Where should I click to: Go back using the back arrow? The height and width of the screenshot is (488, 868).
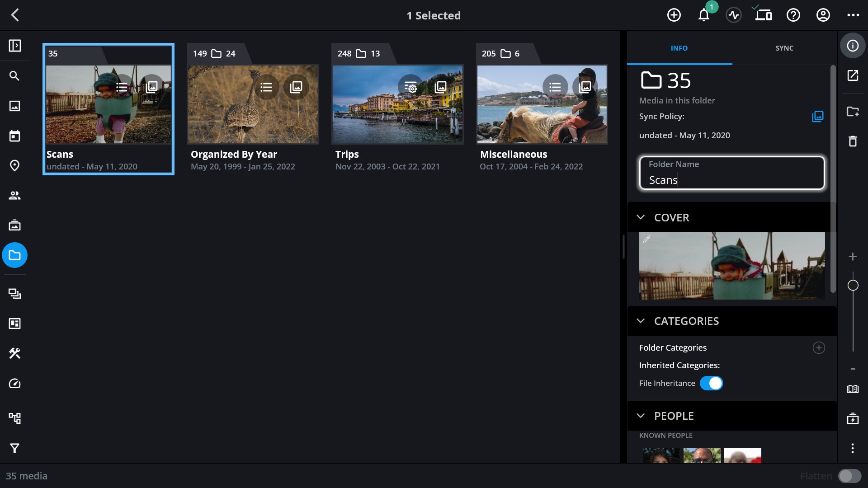15,15
